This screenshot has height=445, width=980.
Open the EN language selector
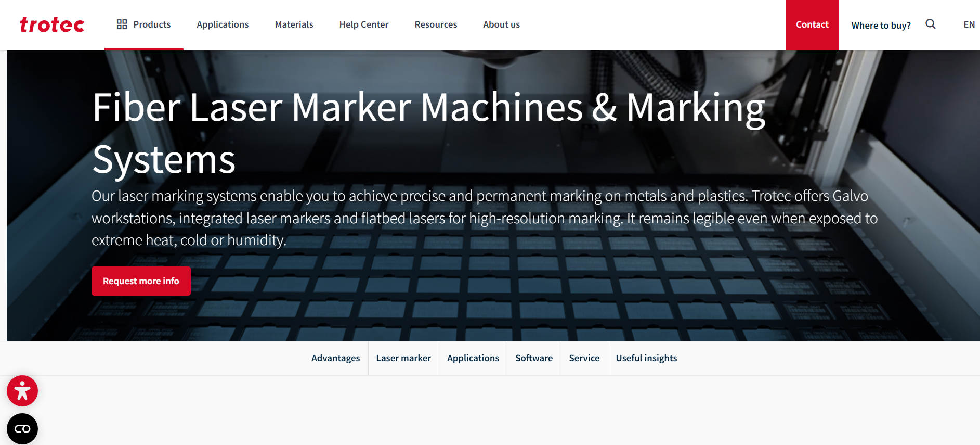click(x=969, y=24)
